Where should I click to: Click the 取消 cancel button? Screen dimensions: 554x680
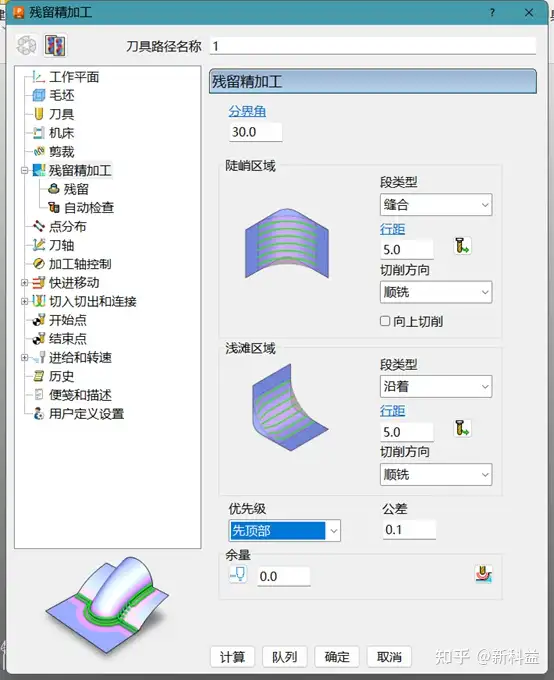tap(389, 657)
